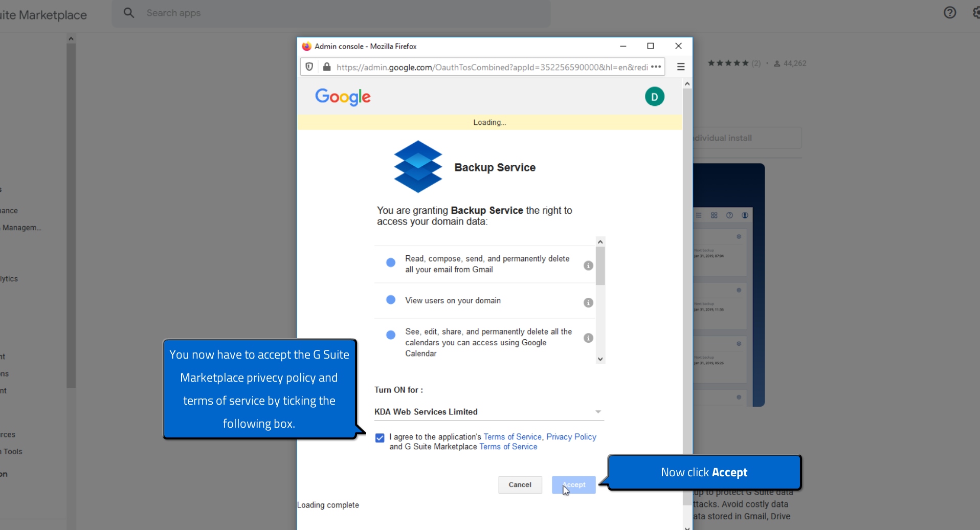Viewport: 980px width, 530px height.
Task: Click the Search apps field in Marketplace
Action: [331, 13]
